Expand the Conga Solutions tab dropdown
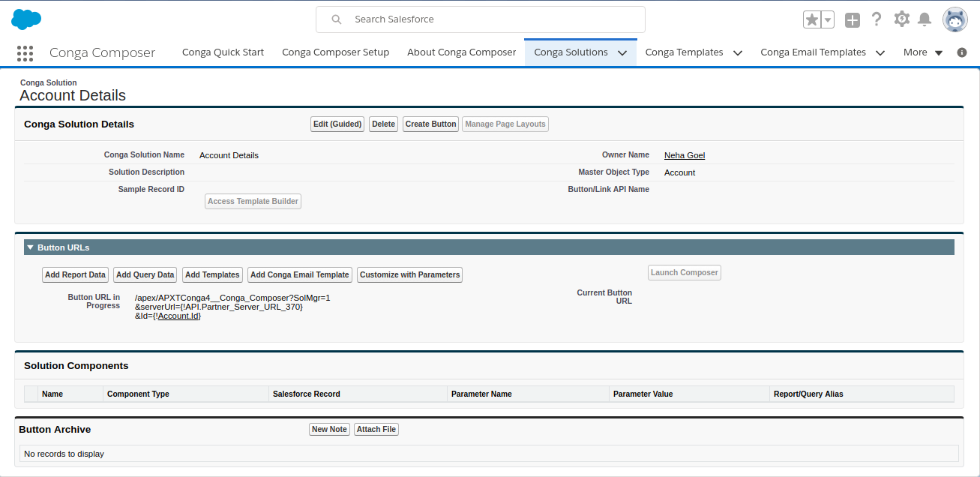The width and height of the screenshot is (980, 477). 622,53
